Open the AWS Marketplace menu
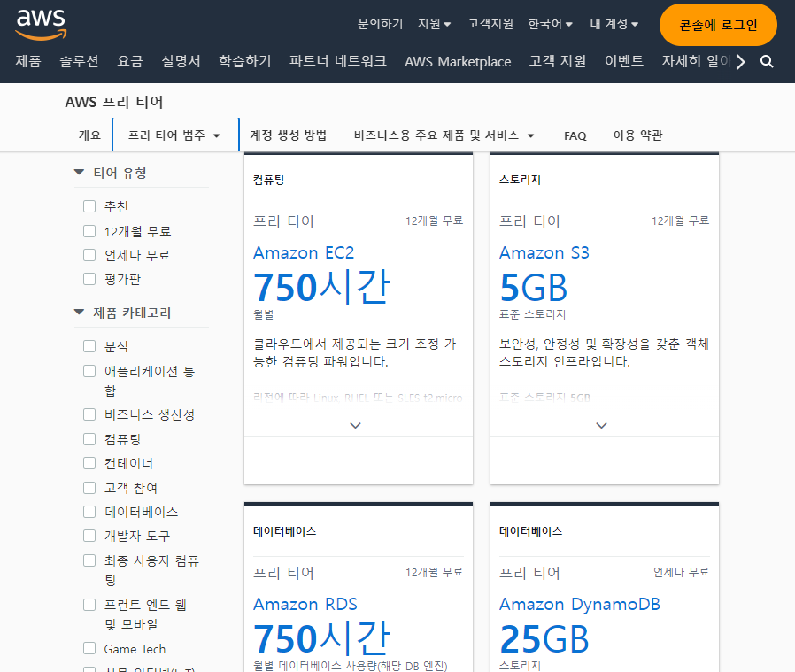Viewport: 795px width, 672px height. click(458, 62)
